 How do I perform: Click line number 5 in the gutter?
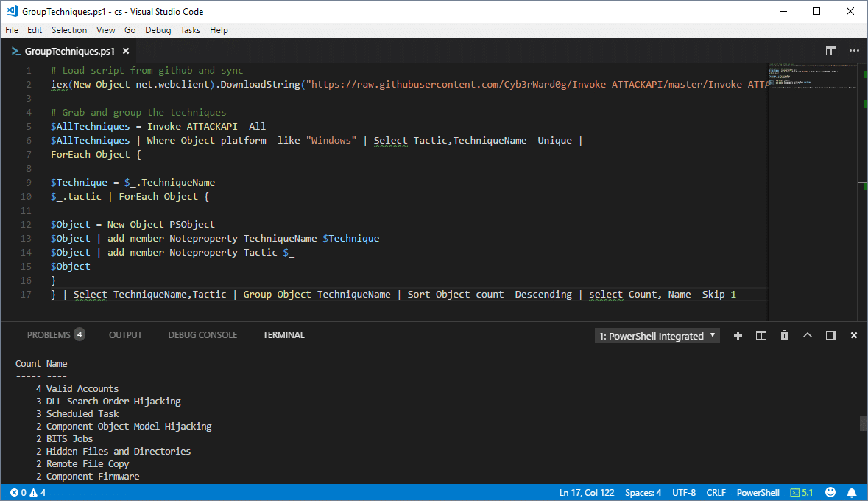pos(29,127)
